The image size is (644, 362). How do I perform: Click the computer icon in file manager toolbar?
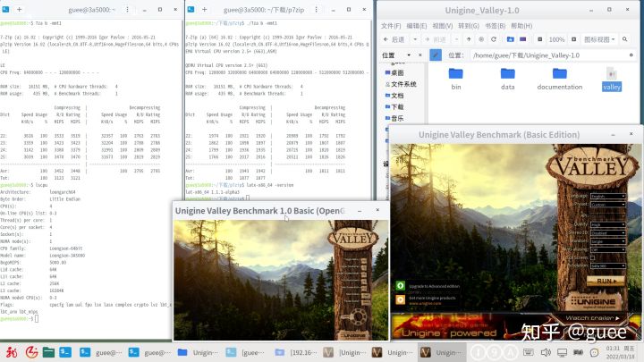pyautogui.click(x=523, y=39)
